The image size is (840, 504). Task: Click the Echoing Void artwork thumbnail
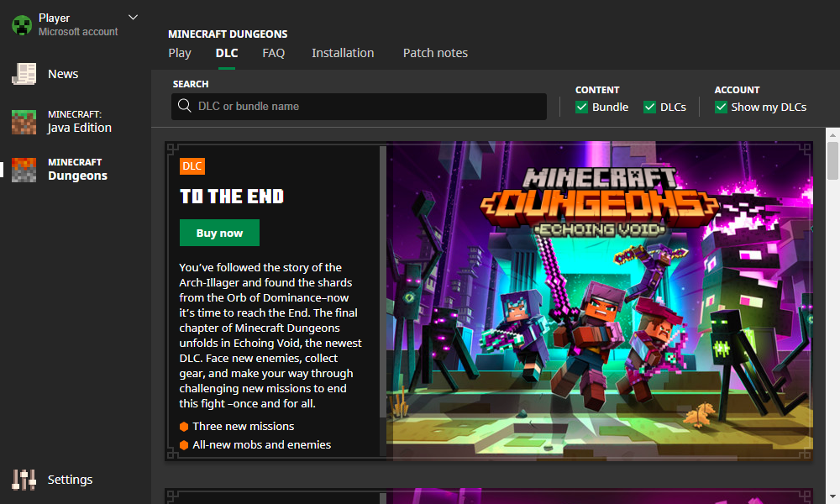(x=600, y=301)
